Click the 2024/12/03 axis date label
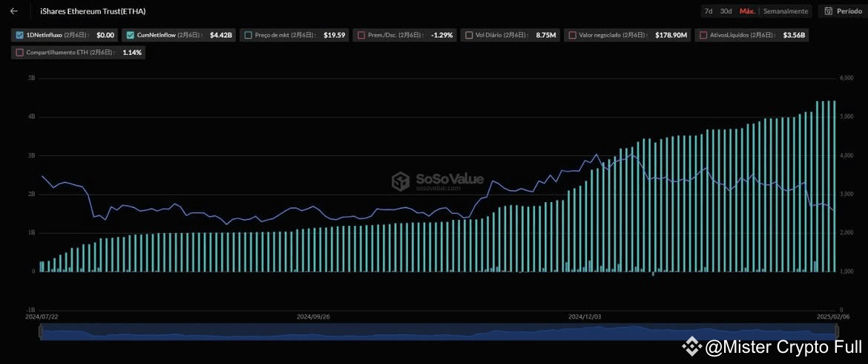Image resolution: width=868 pixels, height=364 pixels. pos(584,317)
